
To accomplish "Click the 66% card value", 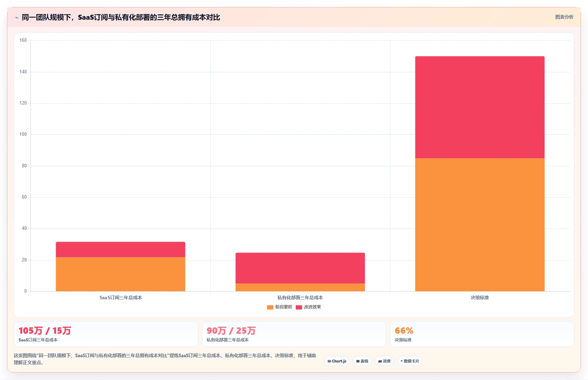I will coord(404,331).
